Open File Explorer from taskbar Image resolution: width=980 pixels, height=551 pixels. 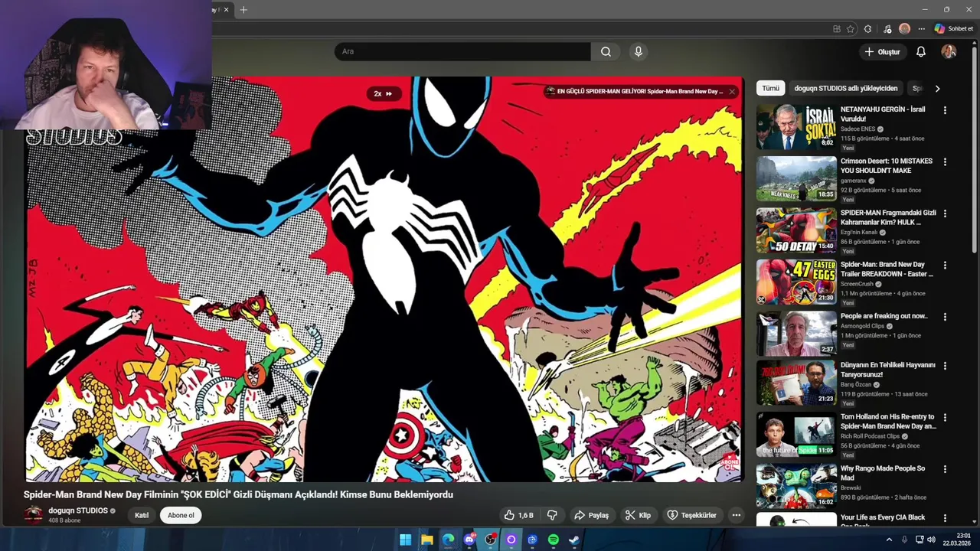coord(427,540)
